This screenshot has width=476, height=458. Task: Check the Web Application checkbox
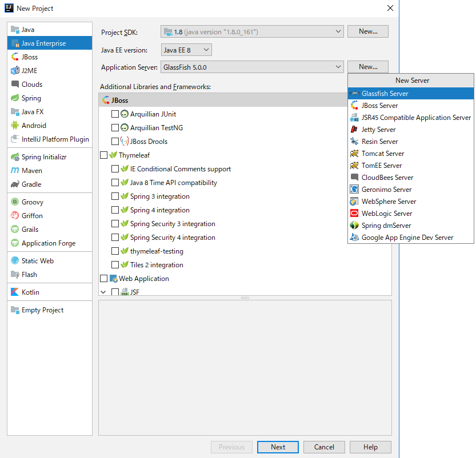tap(104, 279)
